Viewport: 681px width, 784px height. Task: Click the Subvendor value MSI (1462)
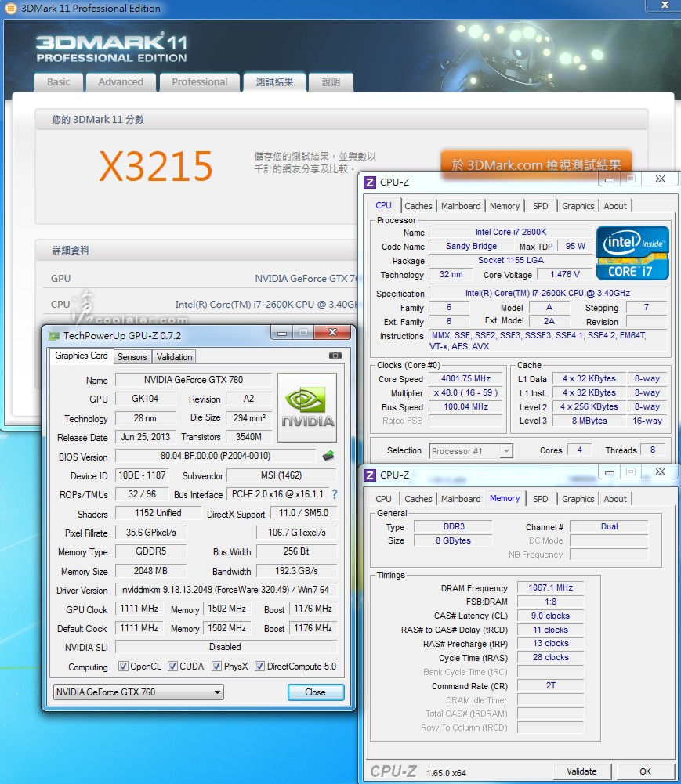click(281, 475)
